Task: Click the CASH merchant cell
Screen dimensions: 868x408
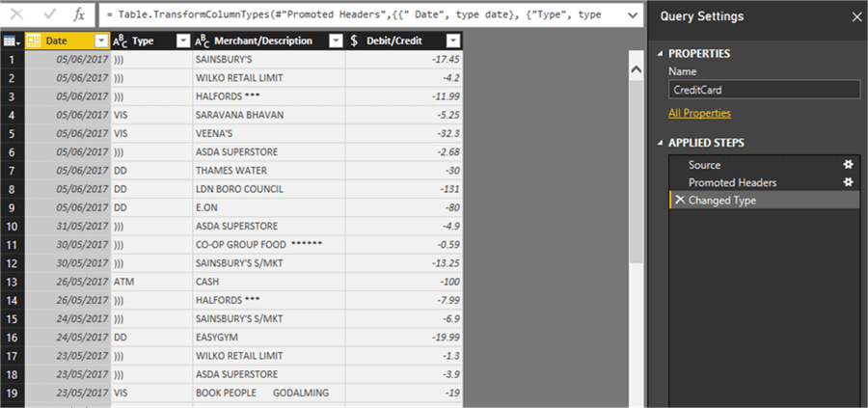Action: [269, 282]
